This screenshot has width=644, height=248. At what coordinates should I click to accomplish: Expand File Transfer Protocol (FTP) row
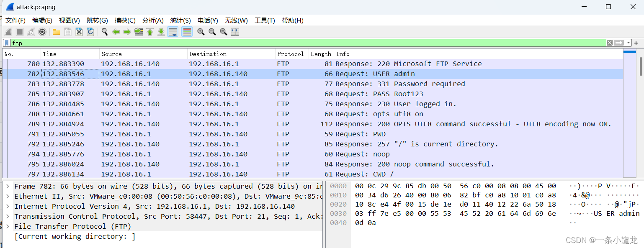[8, 226]
